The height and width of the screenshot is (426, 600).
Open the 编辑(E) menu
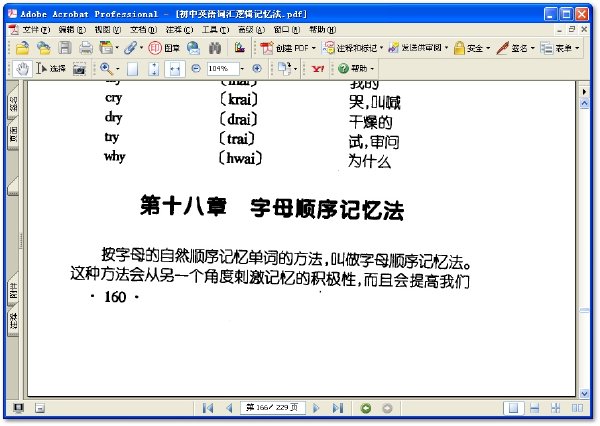[72, 29]
